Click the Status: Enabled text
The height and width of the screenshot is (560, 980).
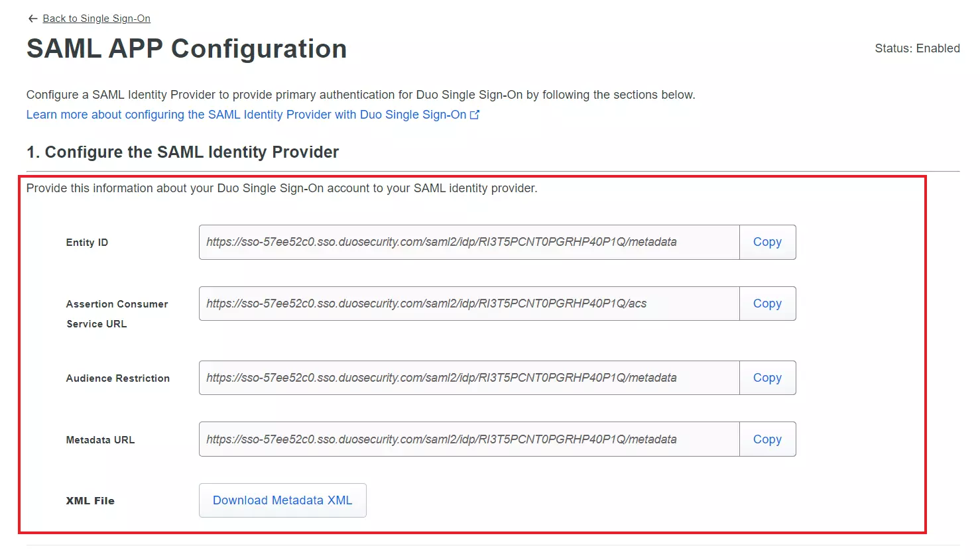coord(917,48)
